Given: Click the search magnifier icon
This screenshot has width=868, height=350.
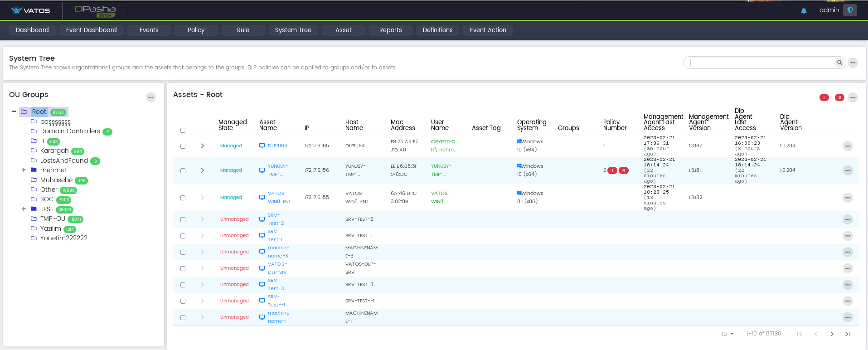Looking at the screenshot, I should pos(839,63).
